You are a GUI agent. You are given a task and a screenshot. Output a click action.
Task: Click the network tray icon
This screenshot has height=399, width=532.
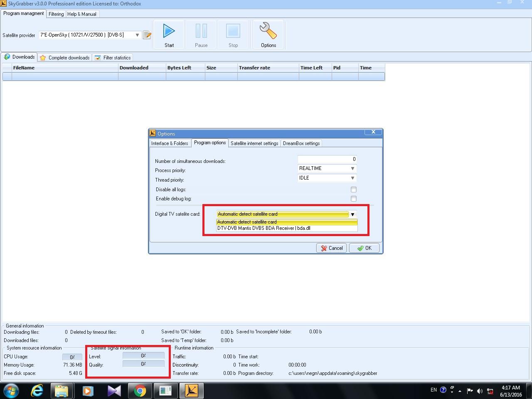[490, 391]
